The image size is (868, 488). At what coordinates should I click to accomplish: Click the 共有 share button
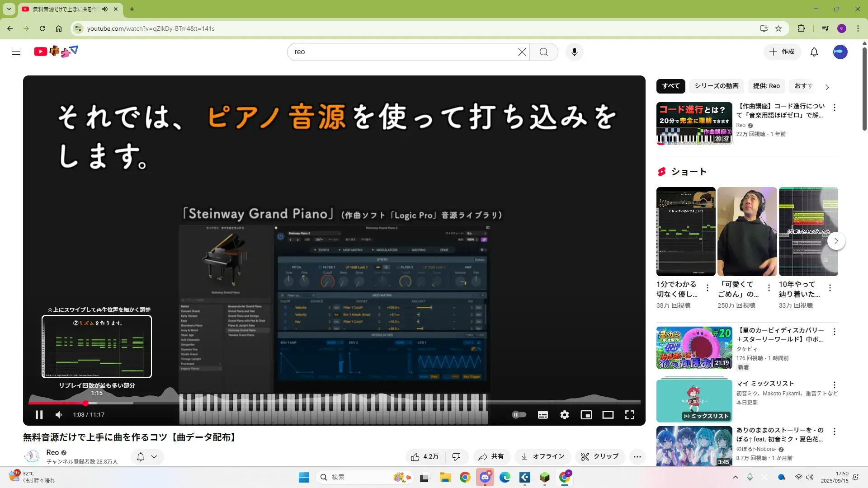coord(491,457)
